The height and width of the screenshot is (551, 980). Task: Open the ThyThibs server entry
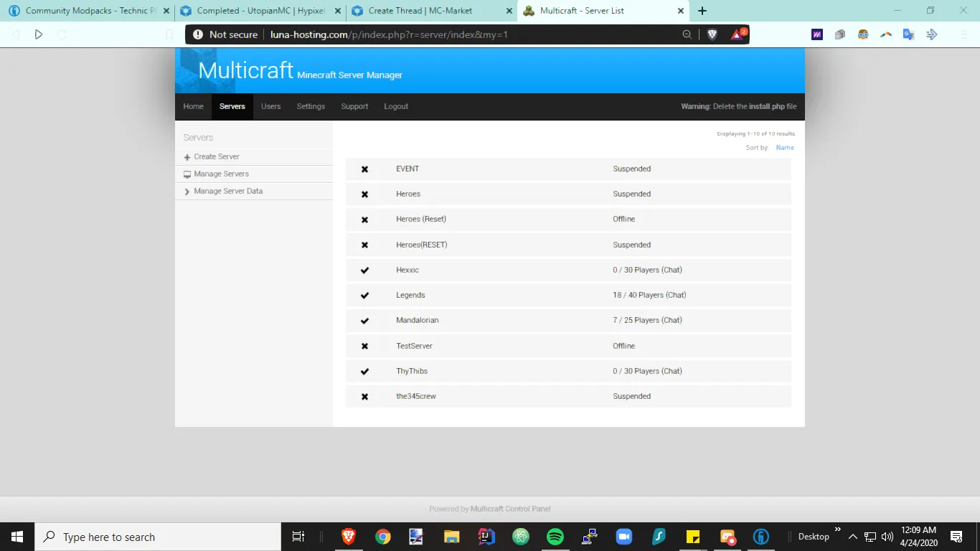(412, 371)
